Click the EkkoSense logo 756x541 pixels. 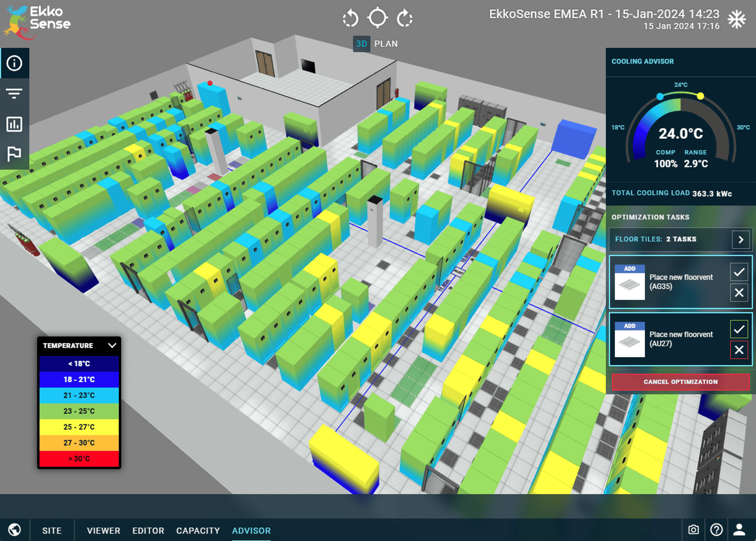click(37, 22)
